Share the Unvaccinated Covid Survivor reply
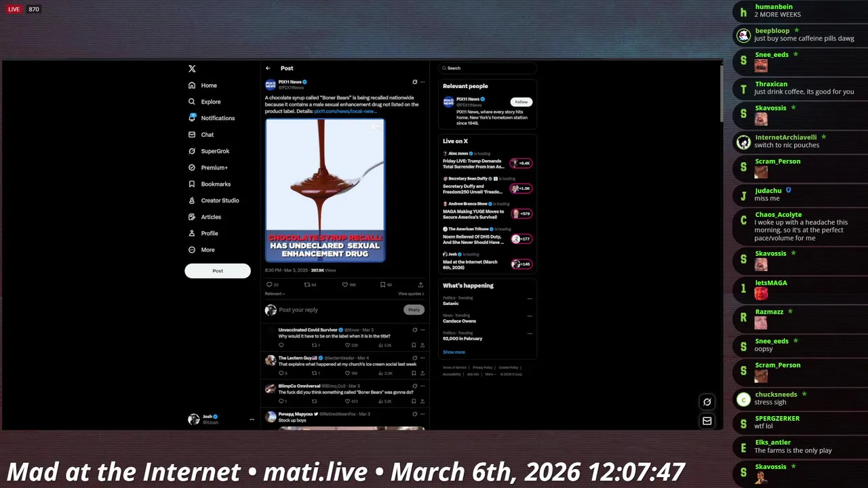The height and width of the screenshot is (488, 868). click(422, 345)
